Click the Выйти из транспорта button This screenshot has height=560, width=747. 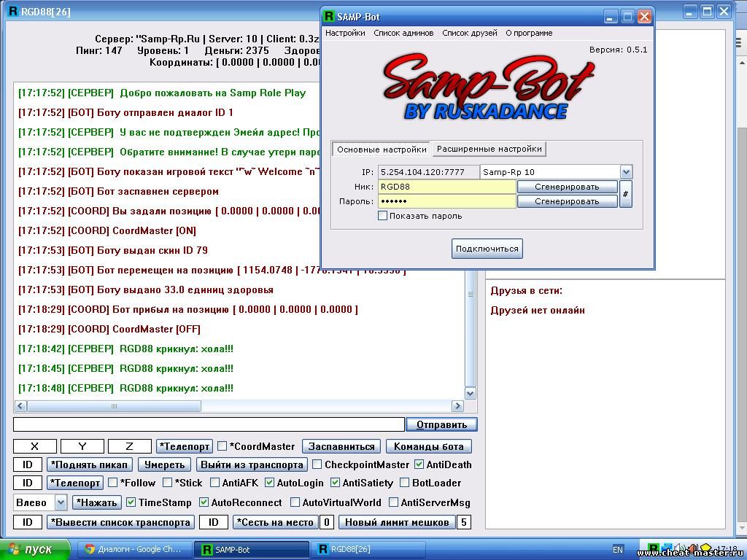click(252, 464)
